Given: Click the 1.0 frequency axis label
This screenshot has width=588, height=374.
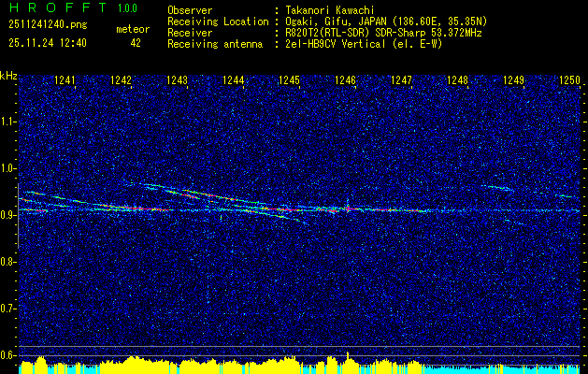Looking at the screenshot, I should coord(8,168).
